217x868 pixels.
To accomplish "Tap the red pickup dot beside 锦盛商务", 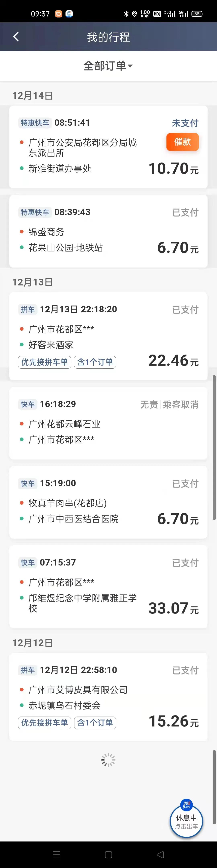I will (22, 231).
